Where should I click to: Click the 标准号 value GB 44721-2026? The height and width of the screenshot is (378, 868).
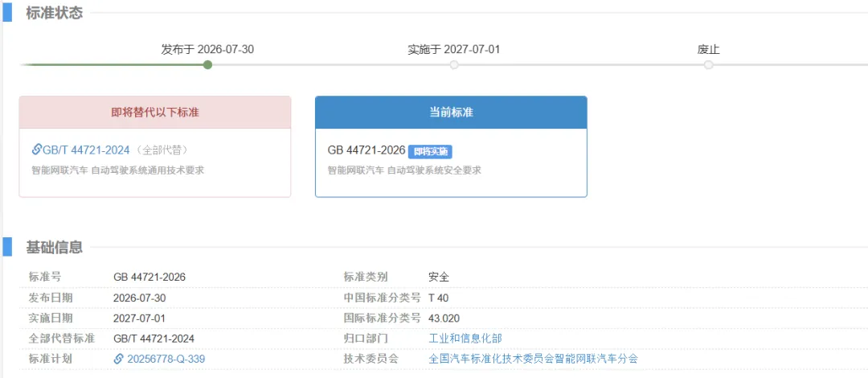pos(149,277)
